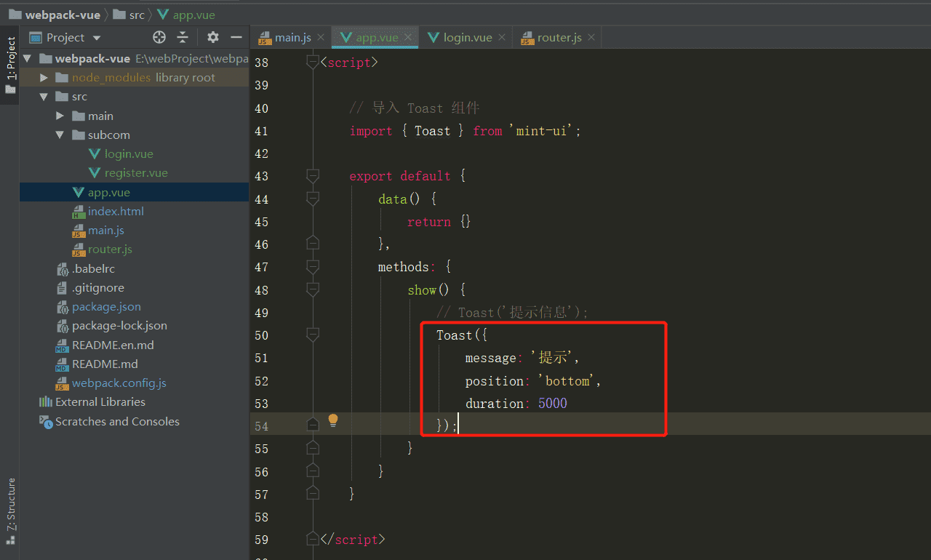The width and height of the screenshot is (931, 560).
Task: Click the closing script tag on line 59
Action: pyautogui.click(x=352, y=540)
